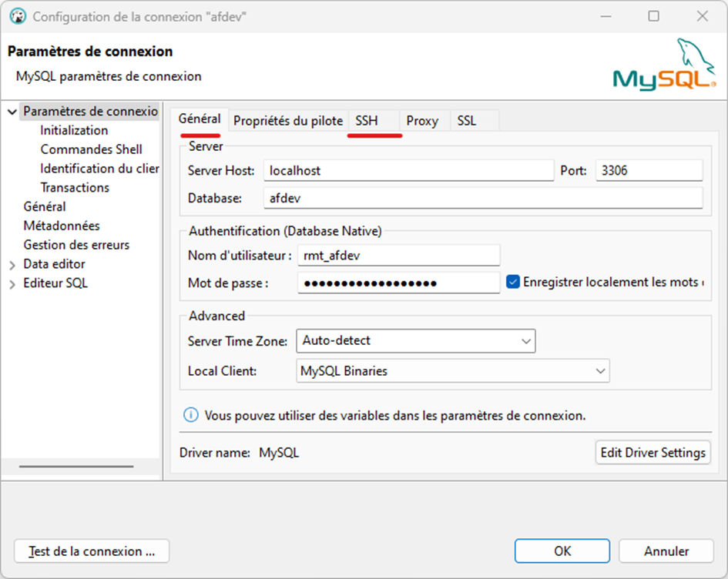
Task: Click the left panel horizontal scrollbar
Action: coord(76,467)
